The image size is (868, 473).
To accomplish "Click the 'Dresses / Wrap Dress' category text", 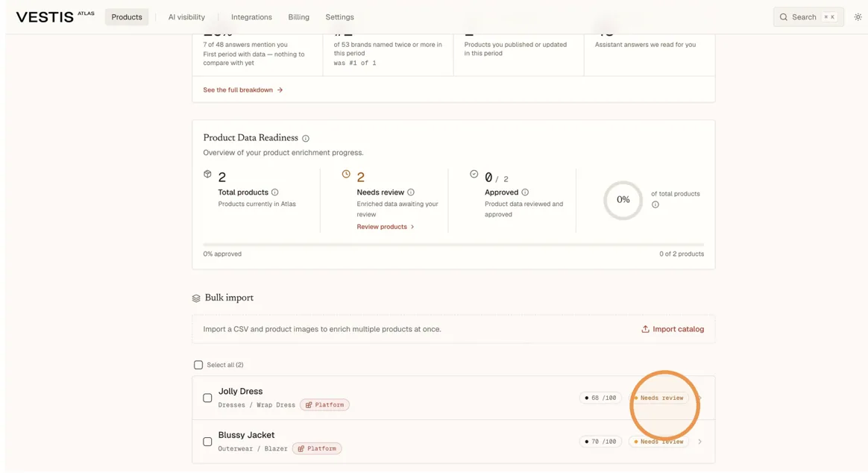I will tap(257, 405).
